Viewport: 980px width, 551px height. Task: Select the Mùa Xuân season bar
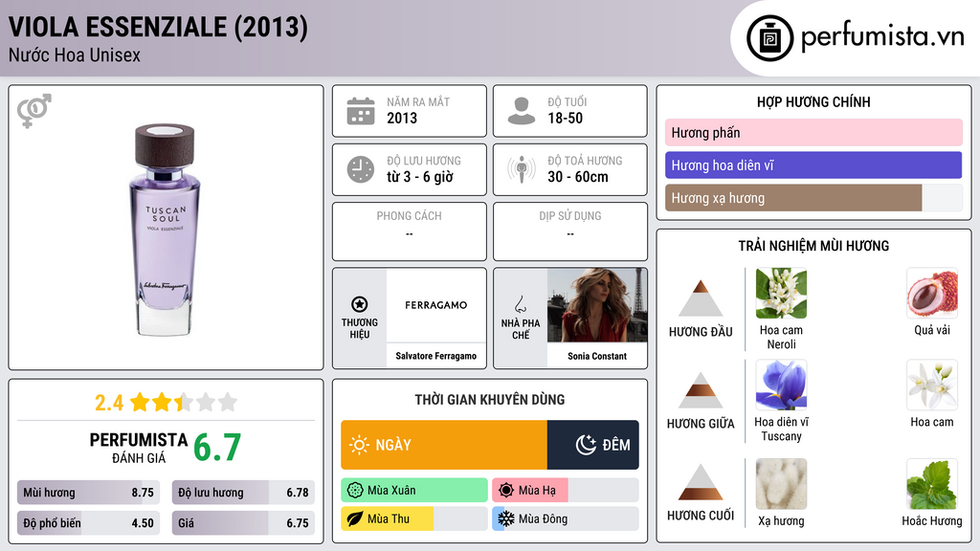tap(414, 491)
